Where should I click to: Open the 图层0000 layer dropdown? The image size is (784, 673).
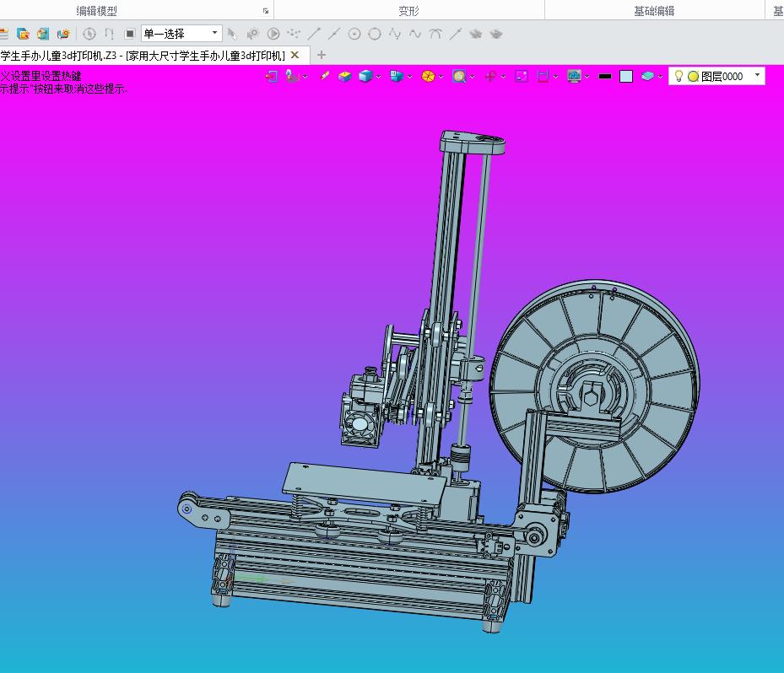pos(717,76)
